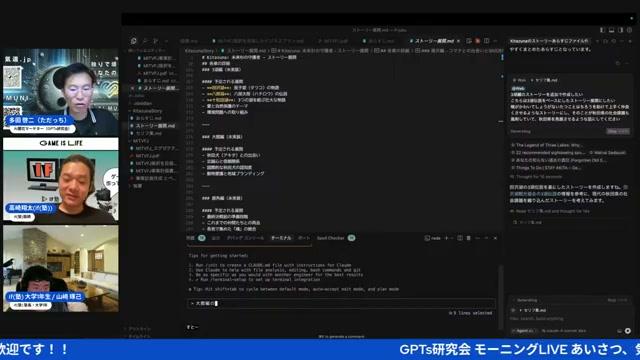Open ストーリー展開.md under the KitazuneStory folder

click(x=155, y=126)
